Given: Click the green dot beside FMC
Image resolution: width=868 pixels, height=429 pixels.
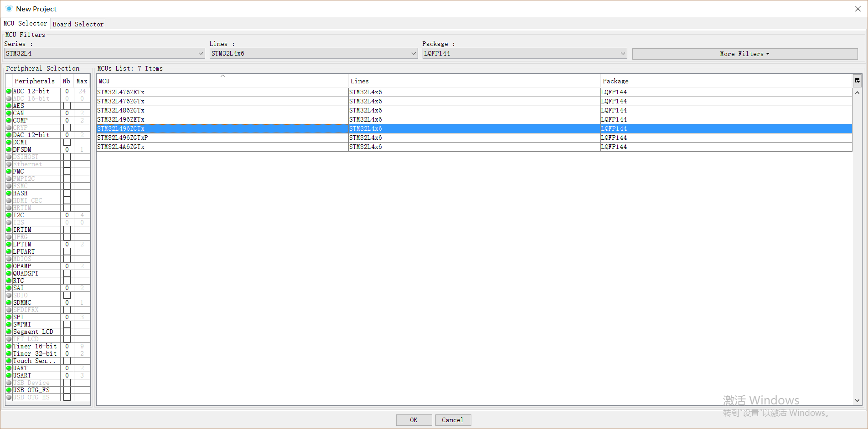Looking at the screenshot, I should [9, 171].
